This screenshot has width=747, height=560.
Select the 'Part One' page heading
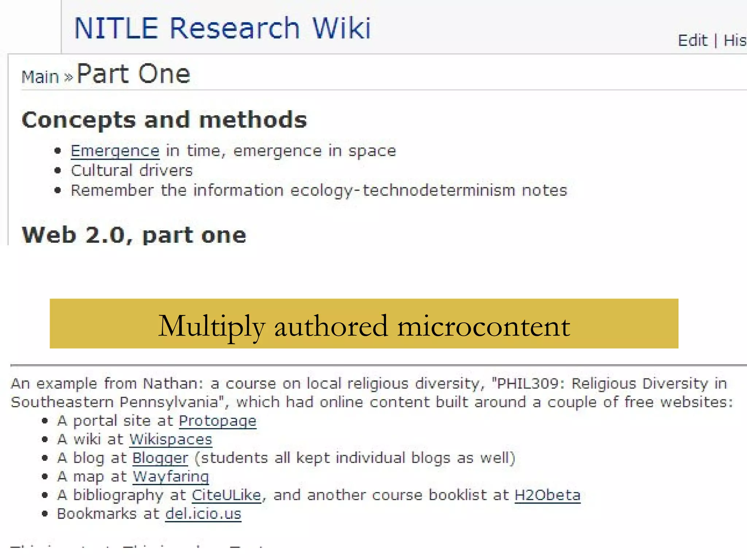pyautogui.click(x=133, y=74)
